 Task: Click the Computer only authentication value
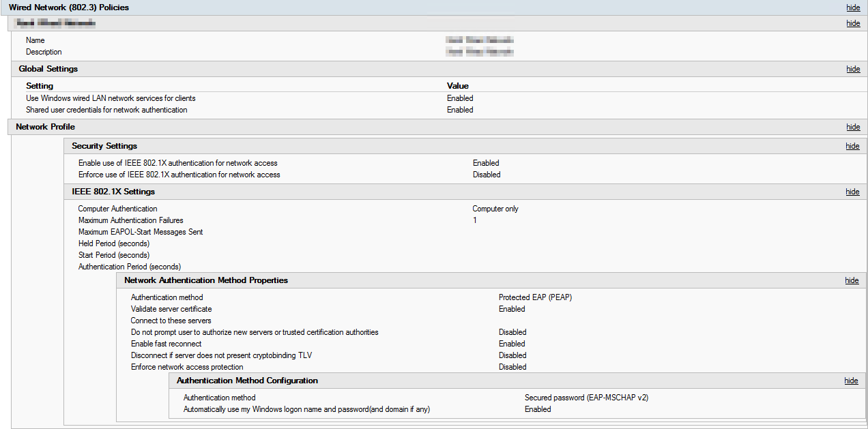[495, 209]
